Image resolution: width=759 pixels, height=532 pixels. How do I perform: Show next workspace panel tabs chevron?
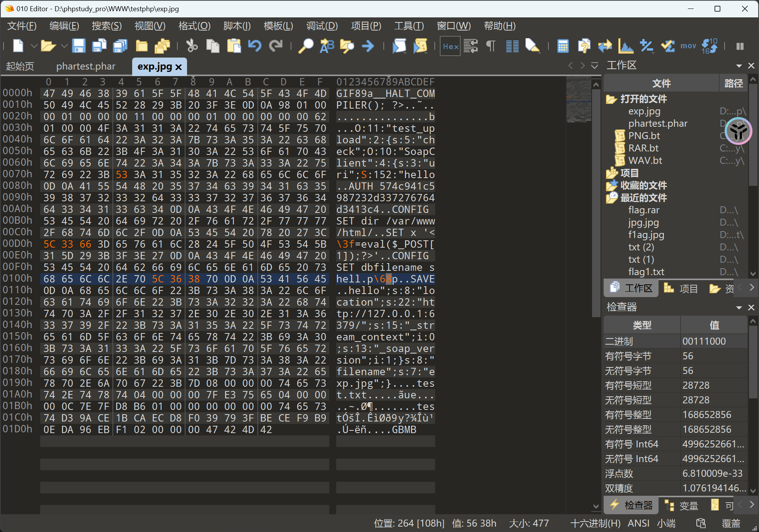tap(752, 288)
